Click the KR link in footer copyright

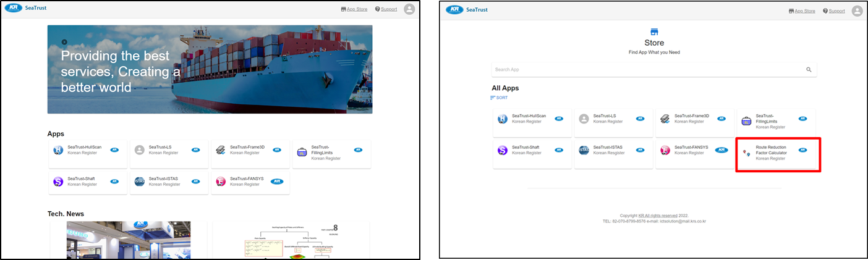pos(642,215)
